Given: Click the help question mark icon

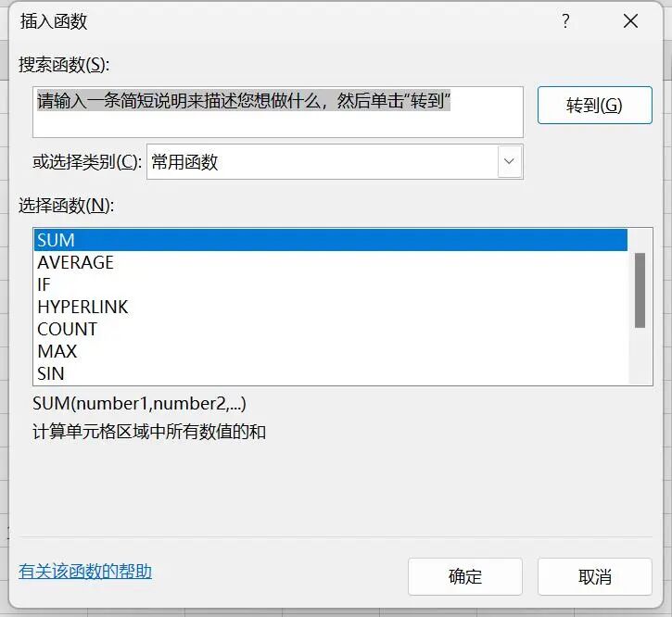Looking at the screenshot, I should tap(565, 20).
